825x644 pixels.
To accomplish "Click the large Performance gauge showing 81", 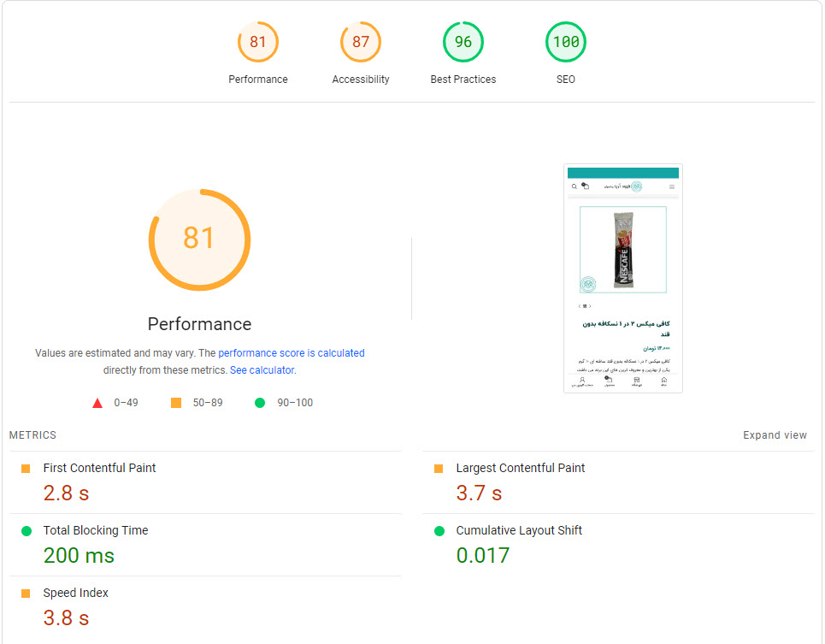I will click(x=199, y=239).
